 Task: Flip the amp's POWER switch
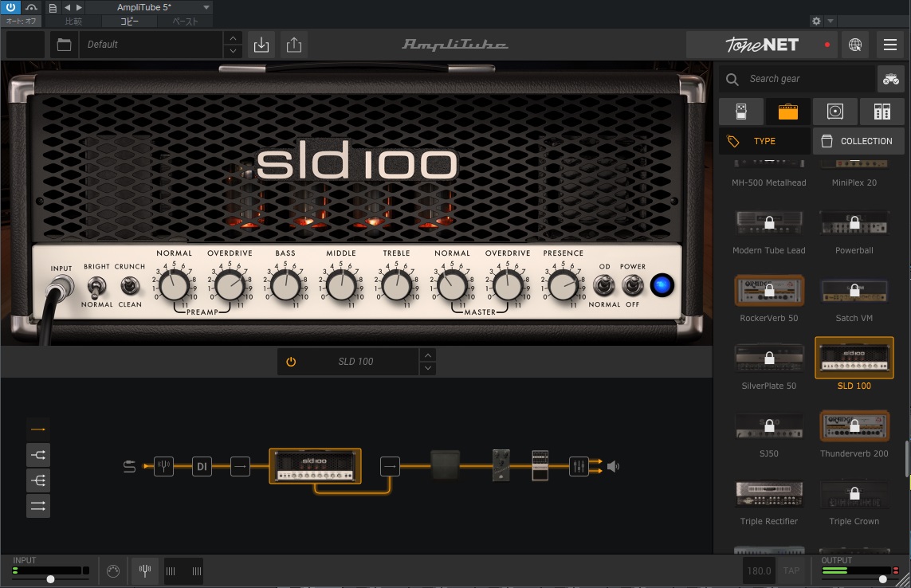click(x=633, y=284)
